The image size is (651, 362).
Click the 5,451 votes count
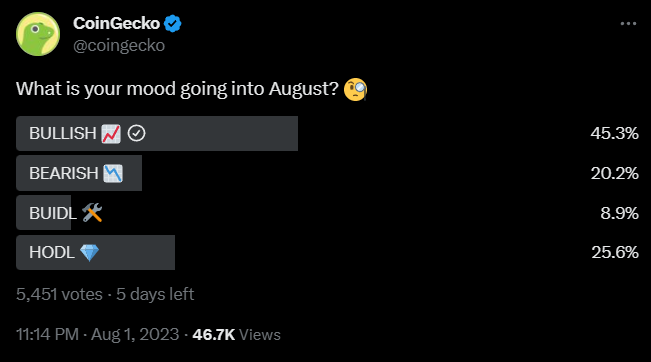tap(59, 294)
